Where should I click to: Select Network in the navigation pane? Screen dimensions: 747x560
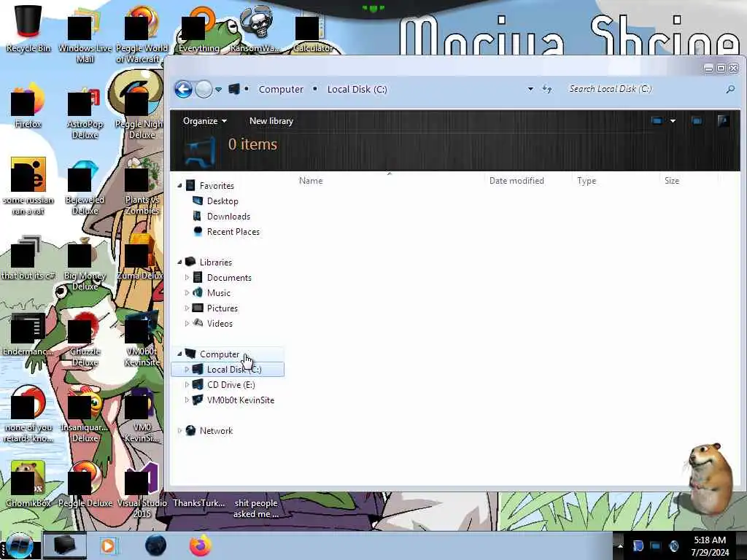point(216,430)
